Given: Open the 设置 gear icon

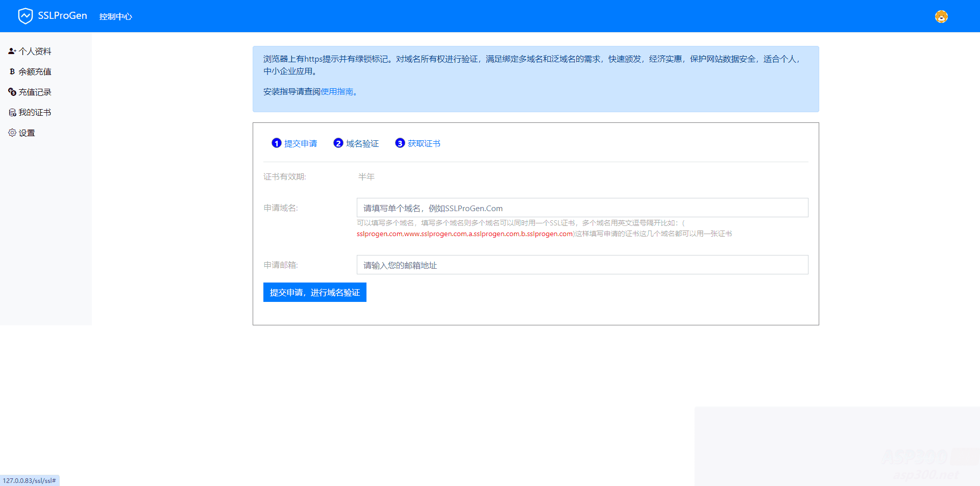Looking at the screenshot, I should pyautogui.click(x=12, y=133).
